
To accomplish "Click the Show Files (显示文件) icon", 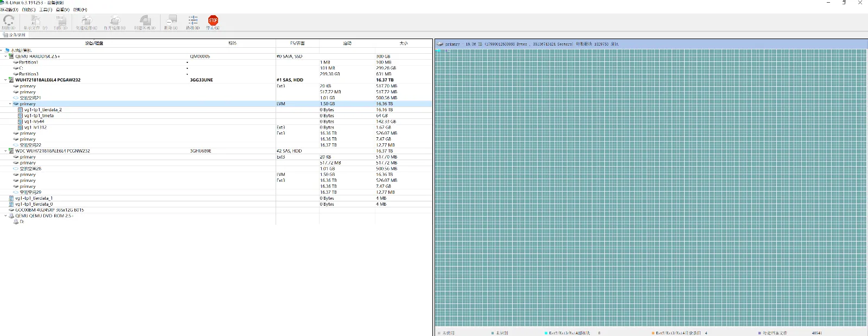I will 35,21.
